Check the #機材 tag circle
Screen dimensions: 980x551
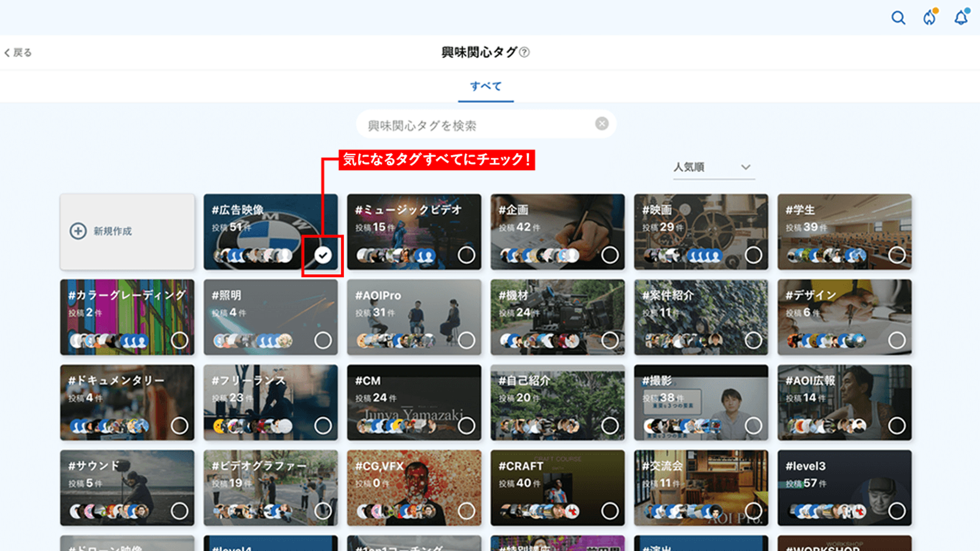coord(610,340)
